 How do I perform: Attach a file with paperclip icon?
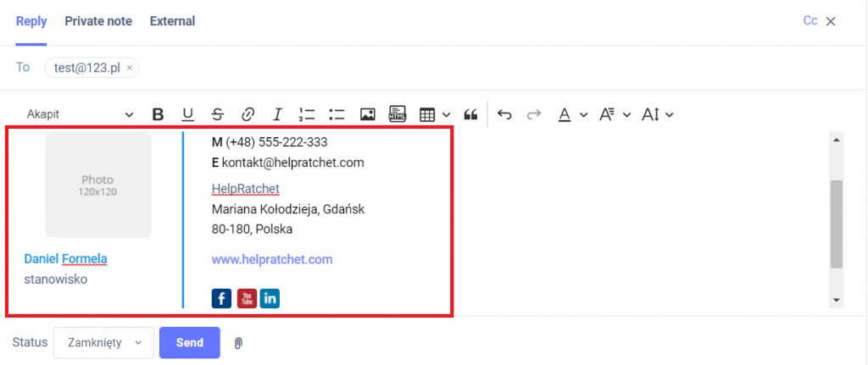tap(238, 343)
